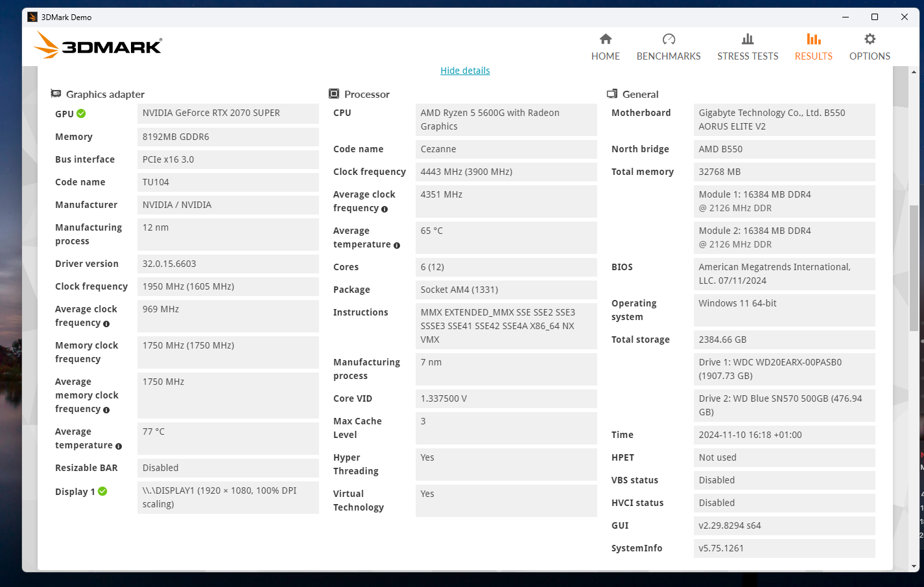Viewport: 924px width, 587px height.
Task: Click the 32768 MB total memory value
Action: point(785,172)
